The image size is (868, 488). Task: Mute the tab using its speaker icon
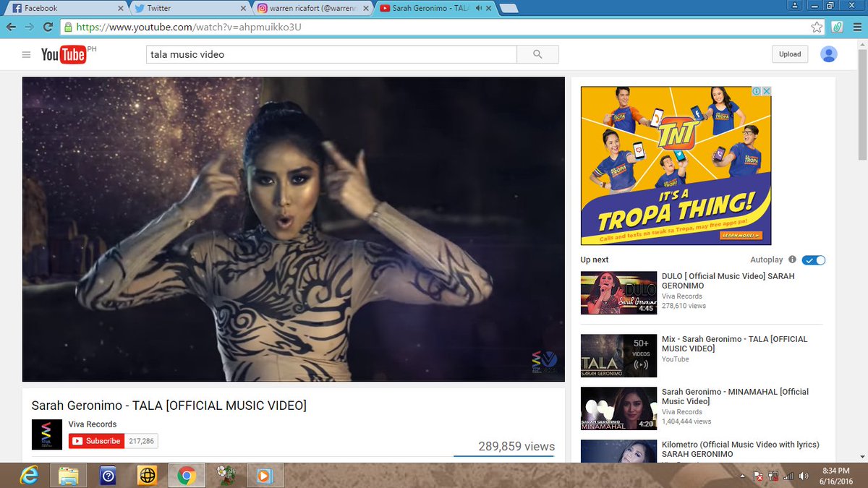479,8
